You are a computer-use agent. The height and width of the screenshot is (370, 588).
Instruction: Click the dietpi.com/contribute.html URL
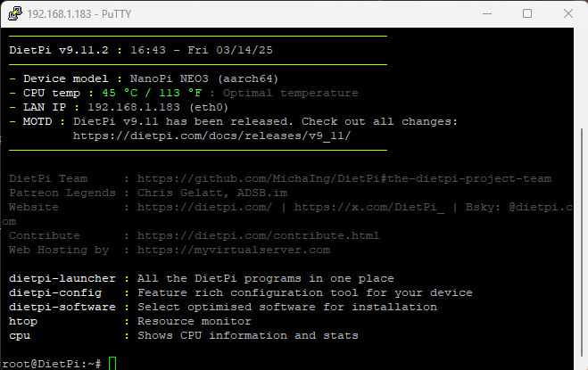pos(259,235)
